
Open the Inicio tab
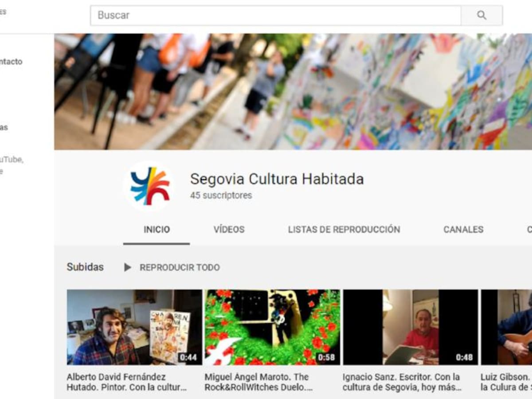tap(156, 230)
